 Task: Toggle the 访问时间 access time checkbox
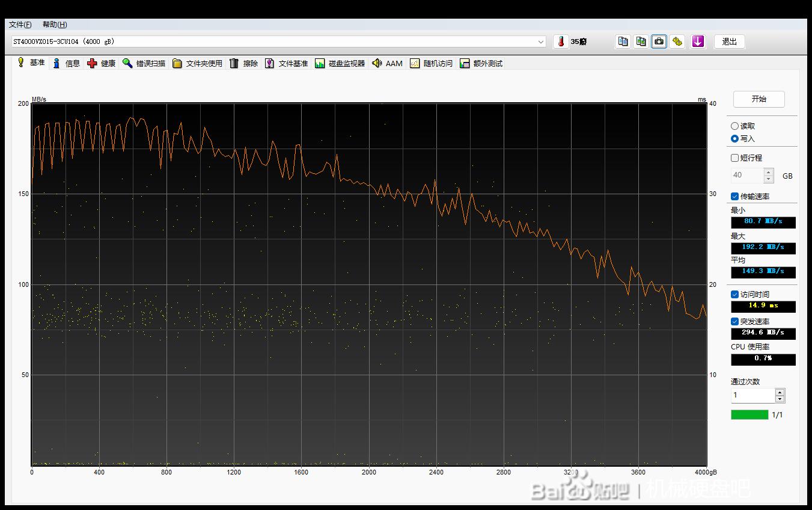point(734,294)
